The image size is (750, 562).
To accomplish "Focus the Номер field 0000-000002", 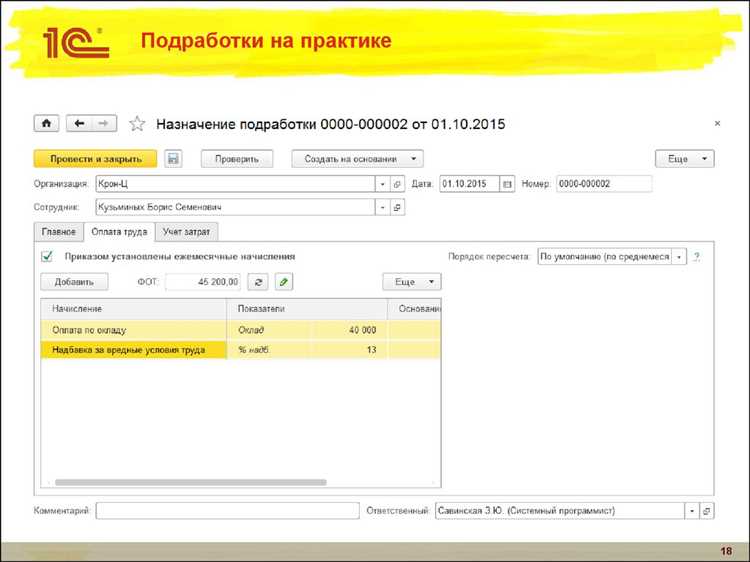I will 604,184.
